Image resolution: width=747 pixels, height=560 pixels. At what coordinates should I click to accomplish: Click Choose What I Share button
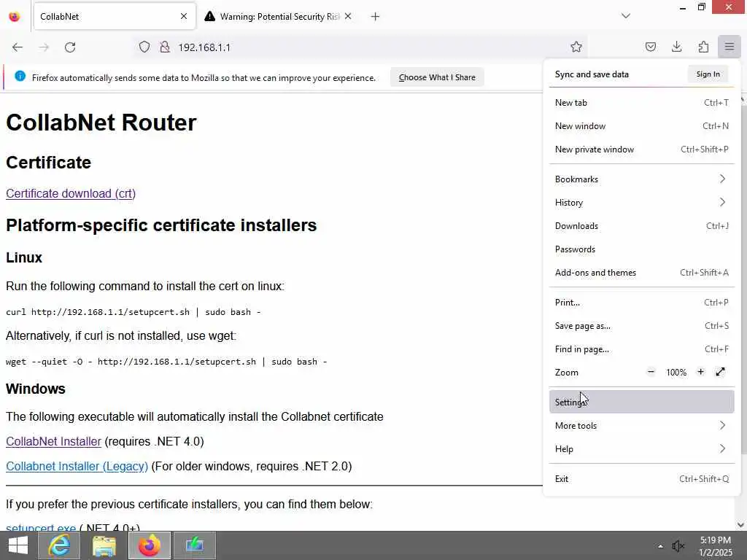(437, 77)
